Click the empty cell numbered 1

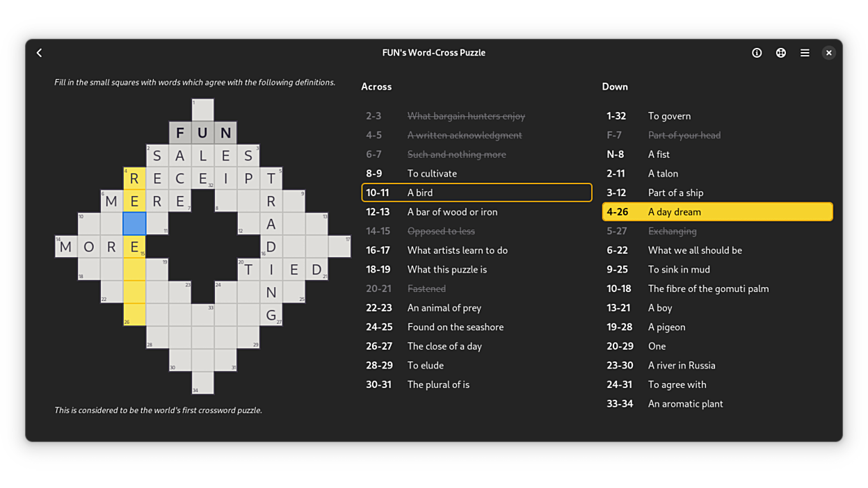click(x=202, y=110)
